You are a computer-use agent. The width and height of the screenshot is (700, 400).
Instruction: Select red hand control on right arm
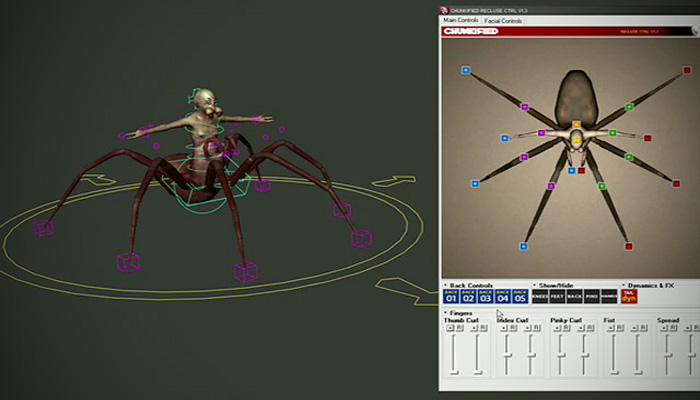coord(647,138)
